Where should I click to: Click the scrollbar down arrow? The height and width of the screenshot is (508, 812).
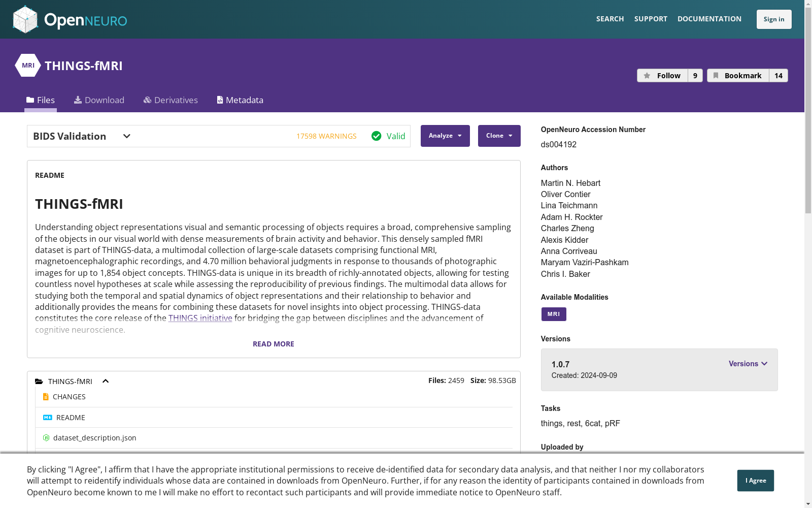pos(808,504)
